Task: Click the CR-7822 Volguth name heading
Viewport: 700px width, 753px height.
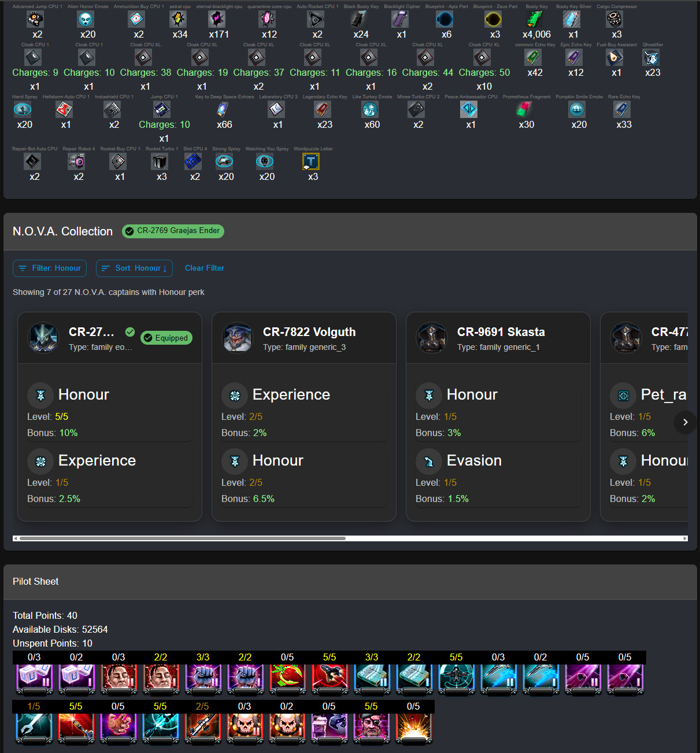Action: [x=309, y=332]
